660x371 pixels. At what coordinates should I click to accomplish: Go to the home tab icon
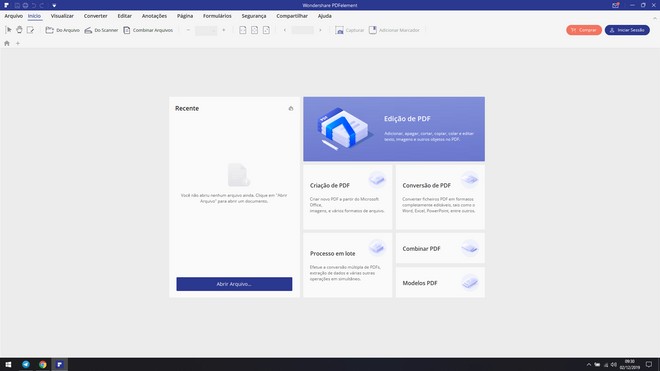[7, 43]
